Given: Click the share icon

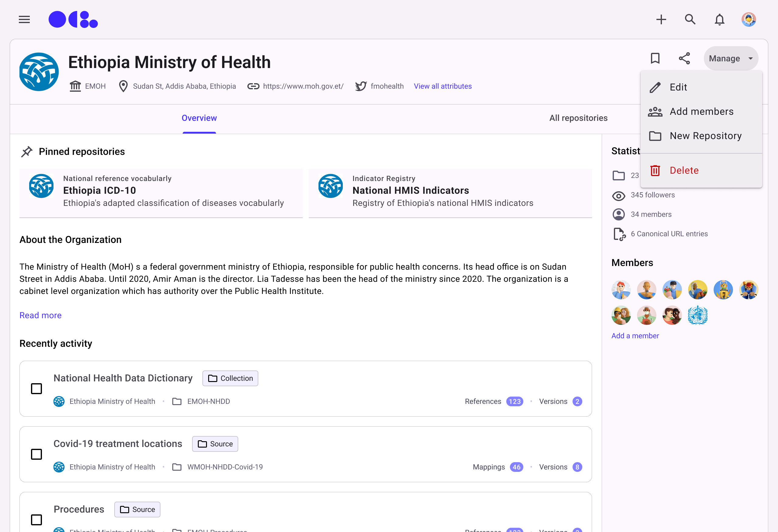Looking at the screenshot, I should [x=684, y=58].
